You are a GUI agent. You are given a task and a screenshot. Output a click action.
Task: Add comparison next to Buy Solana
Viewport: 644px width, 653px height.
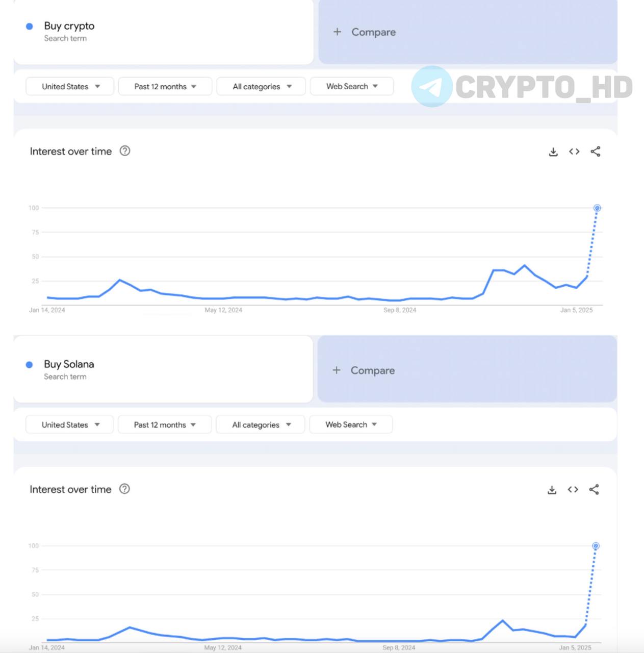(467, 369)
